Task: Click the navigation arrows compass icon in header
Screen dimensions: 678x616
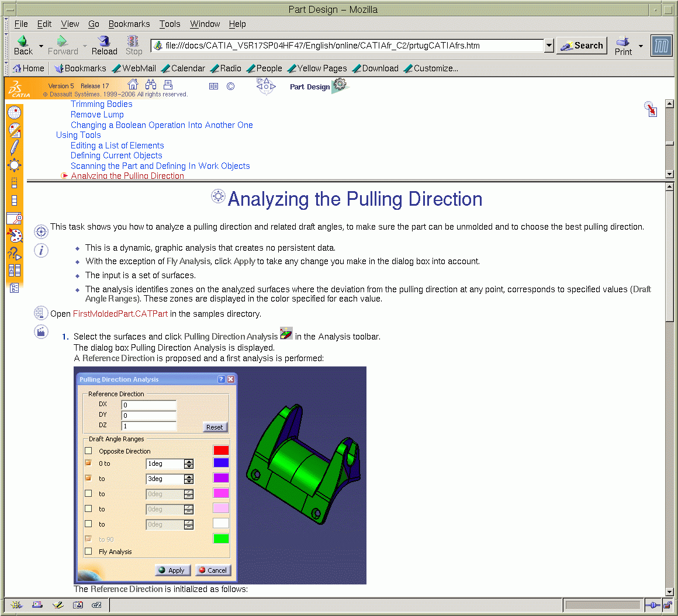Action: [266, 86]
